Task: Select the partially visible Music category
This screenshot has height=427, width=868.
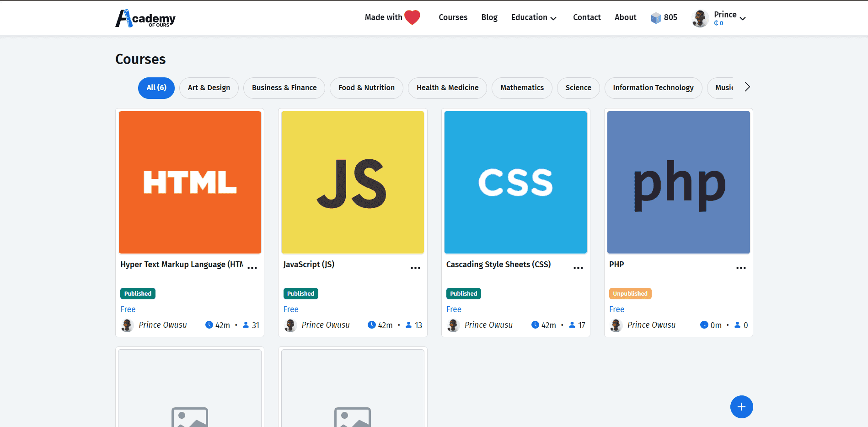Action: coord(720,88)
